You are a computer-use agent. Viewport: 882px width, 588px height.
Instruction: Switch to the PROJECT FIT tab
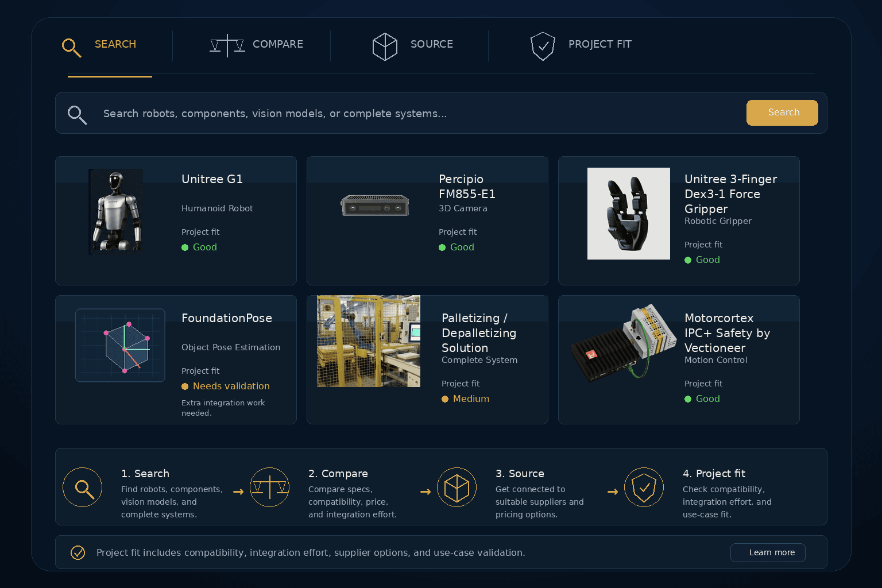[600, 44]
